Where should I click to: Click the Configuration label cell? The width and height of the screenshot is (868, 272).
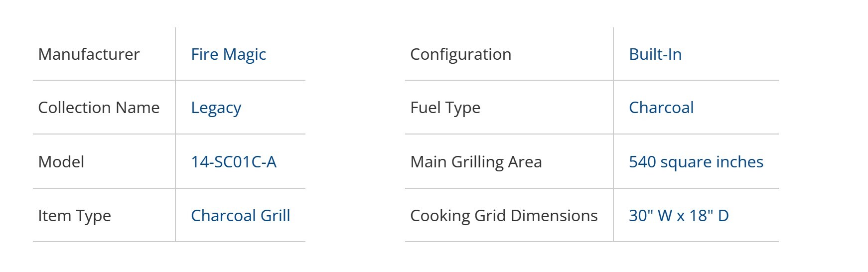pos(460,54)
